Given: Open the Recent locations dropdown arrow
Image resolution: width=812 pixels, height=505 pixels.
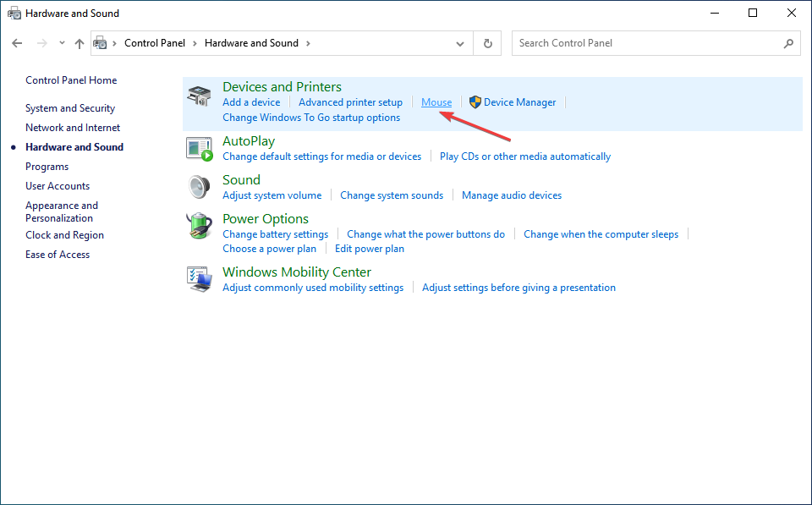Looking at the screenshot, I should (x=62, y=43).
